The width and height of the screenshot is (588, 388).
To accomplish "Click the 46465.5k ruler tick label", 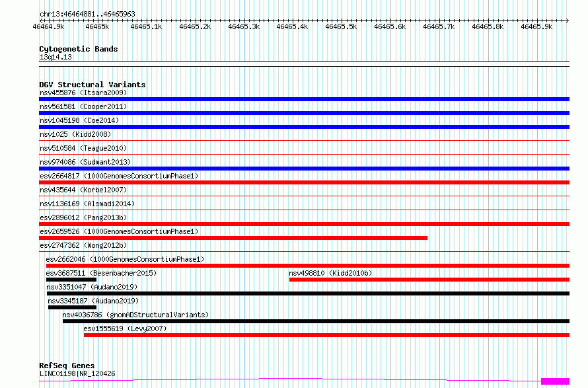I will point(341,26).
